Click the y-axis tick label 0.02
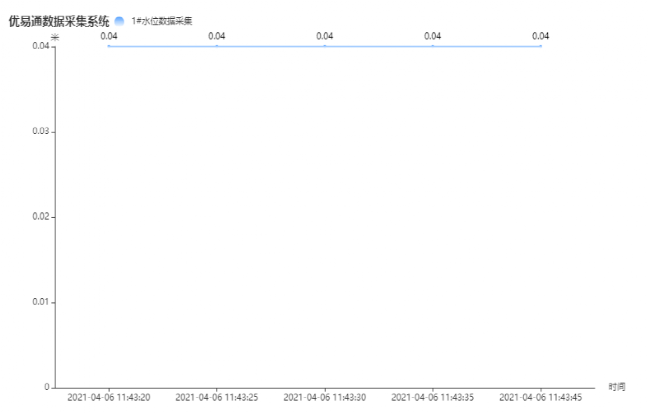This screenshot has width=649, height=414. [41, 217]
